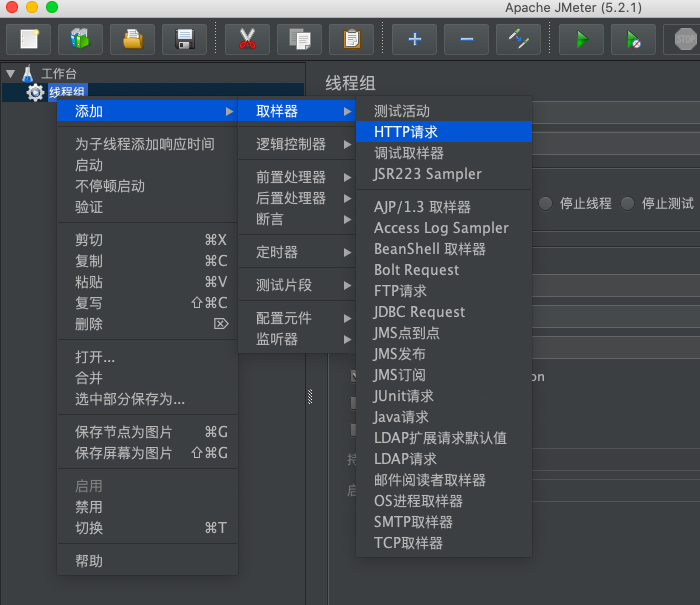
Task: Select SMTP取样器 entry
Action: coord(444,522)
